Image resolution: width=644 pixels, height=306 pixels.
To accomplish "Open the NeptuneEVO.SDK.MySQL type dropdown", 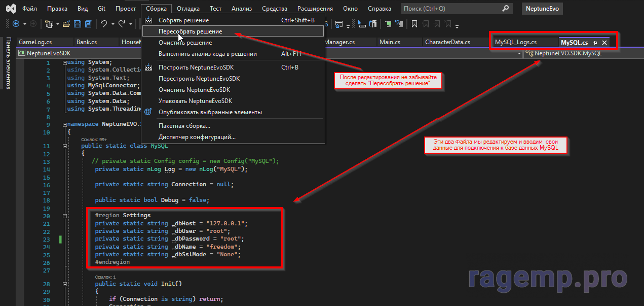I will coord(584,53).
